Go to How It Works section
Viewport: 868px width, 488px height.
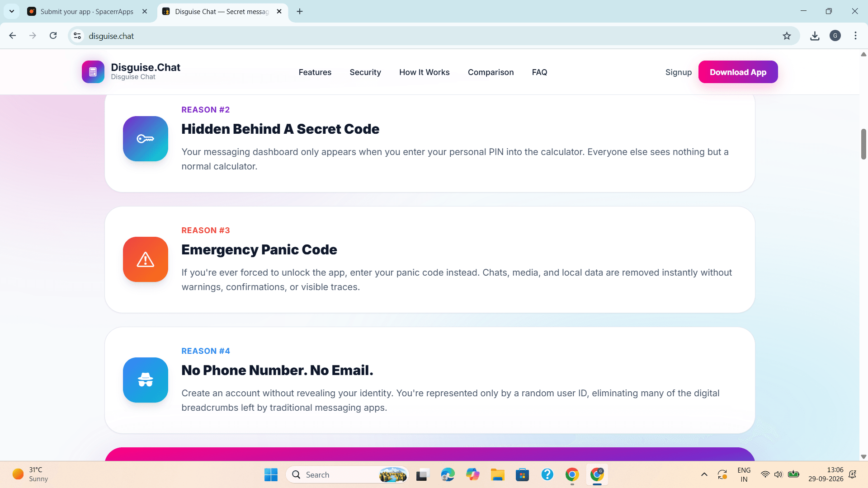424,72
